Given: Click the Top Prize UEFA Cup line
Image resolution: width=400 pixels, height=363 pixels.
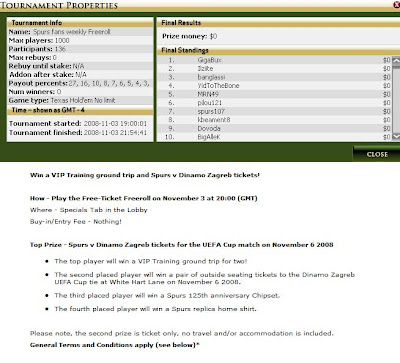Looking at the screenshot, I should [182, 245].
